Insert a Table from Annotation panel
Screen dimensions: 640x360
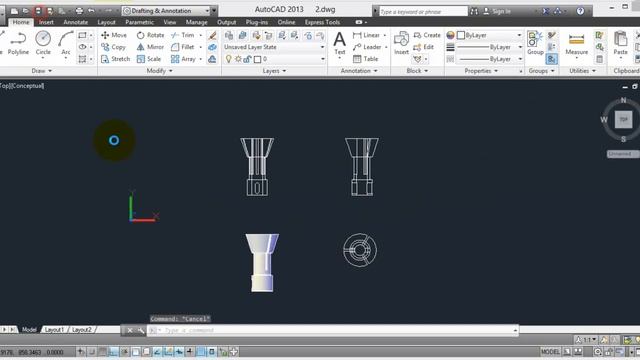pyautogui.click(x=365, y=59)
